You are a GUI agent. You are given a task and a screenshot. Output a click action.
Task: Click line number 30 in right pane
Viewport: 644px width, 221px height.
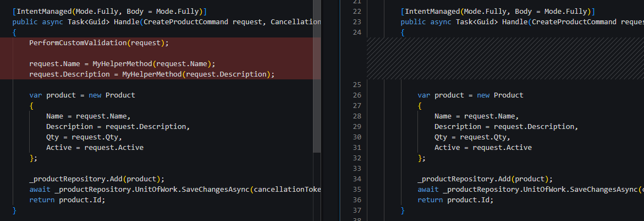click(x=356, y=137)
